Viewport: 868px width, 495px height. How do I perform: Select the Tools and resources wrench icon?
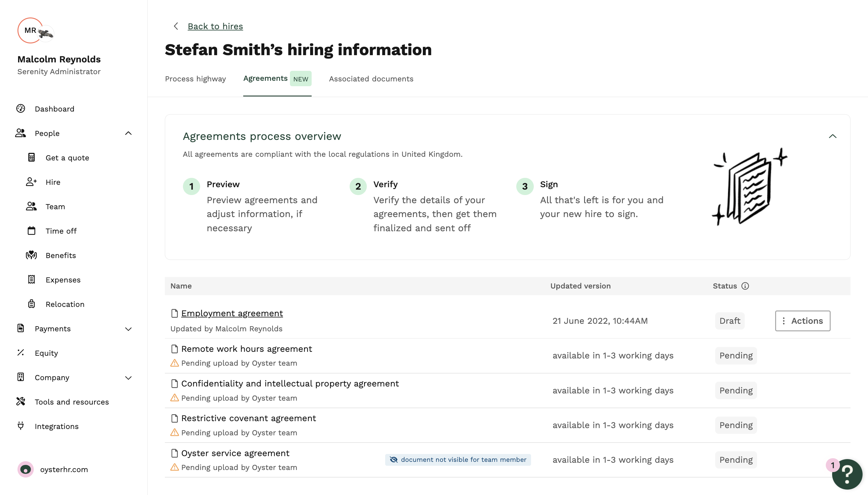pyautogui.click(x=21, y=402)
